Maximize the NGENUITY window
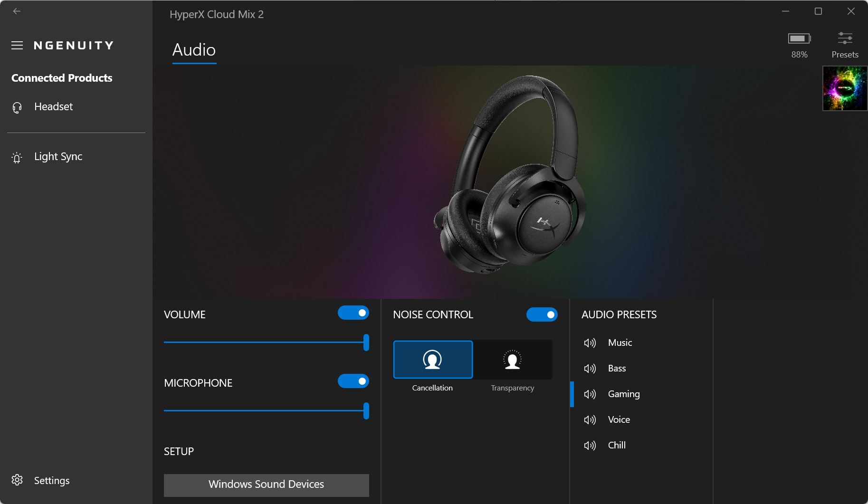The height and width of the screenshot is (504, 868). [x=818, y=11]
